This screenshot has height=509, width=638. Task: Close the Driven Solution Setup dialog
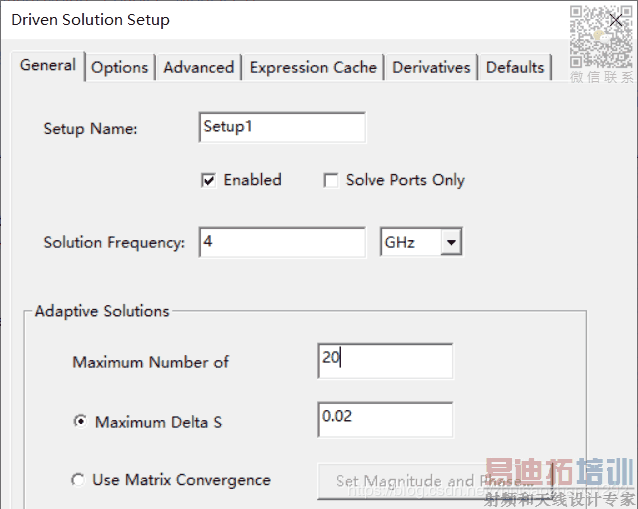[617, 20]
